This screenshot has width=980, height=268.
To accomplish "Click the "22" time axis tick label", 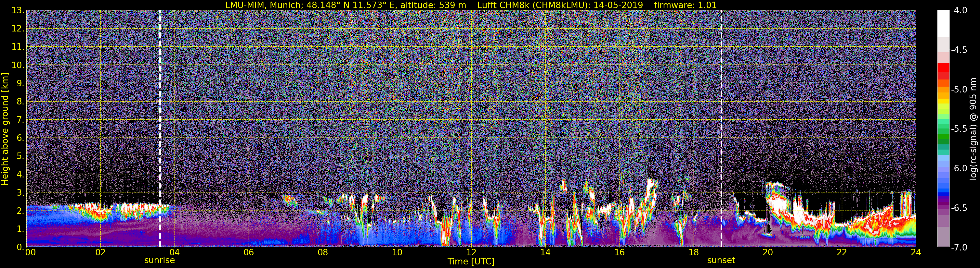I will [x=842, y=252].
